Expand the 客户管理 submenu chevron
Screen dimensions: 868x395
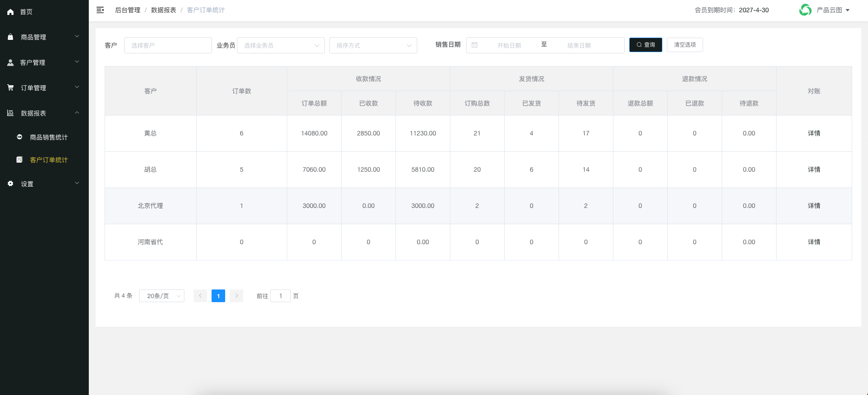[77, 62]
